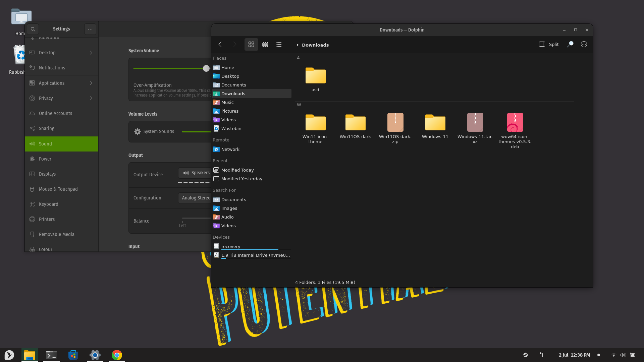Image resolution: width=644 pixels, height=362 pixels.
Task: Open the Displays settings page
Action: (47, 174)
